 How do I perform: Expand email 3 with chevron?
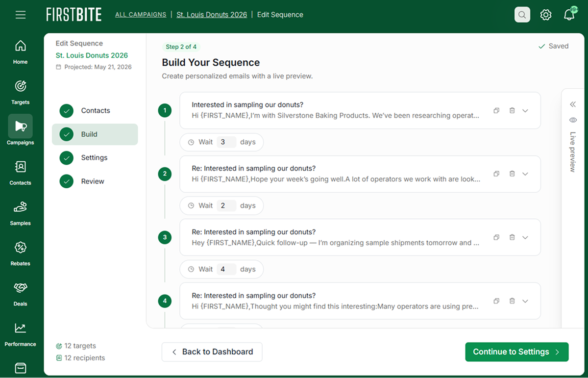pos(525,237)
